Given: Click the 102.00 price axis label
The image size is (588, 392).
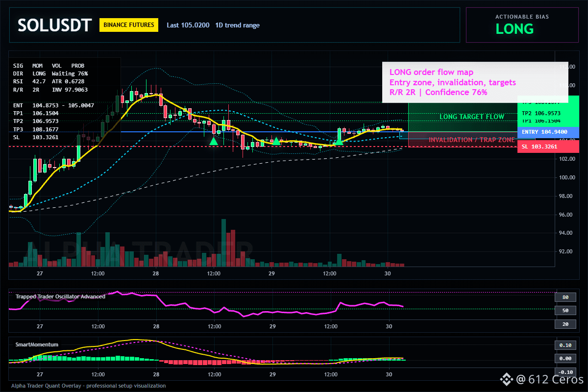Looking at the screenshot, I should pos(566,159).
